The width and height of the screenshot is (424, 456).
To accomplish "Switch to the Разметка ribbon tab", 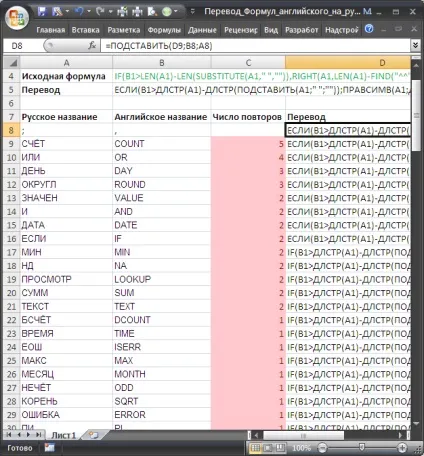I will coord(124,30).
